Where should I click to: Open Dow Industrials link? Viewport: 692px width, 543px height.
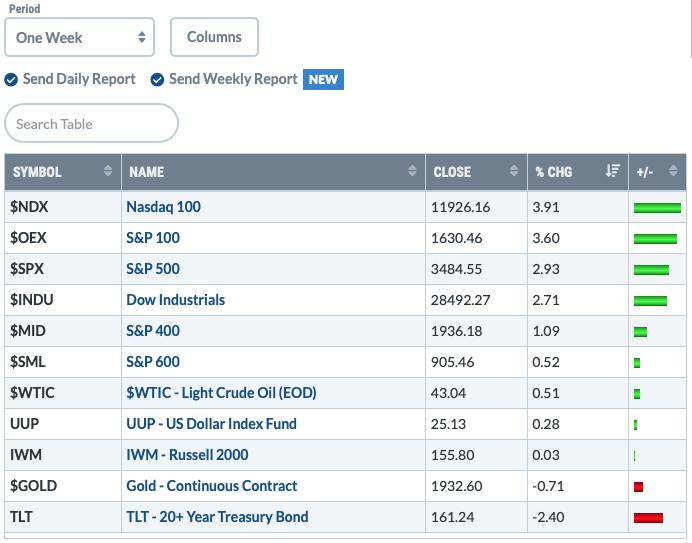click(x=176, y=300)
